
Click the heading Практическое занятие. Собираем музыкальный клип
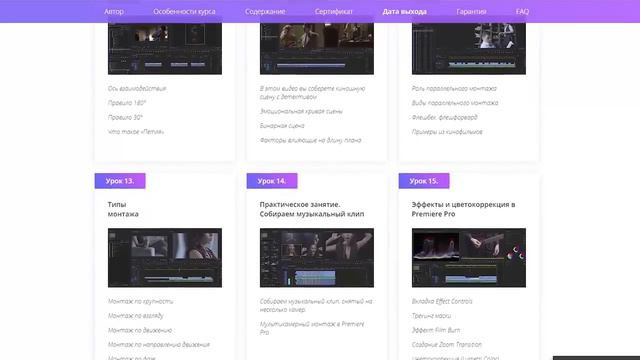pyautogui.click(x=312, y=209)
